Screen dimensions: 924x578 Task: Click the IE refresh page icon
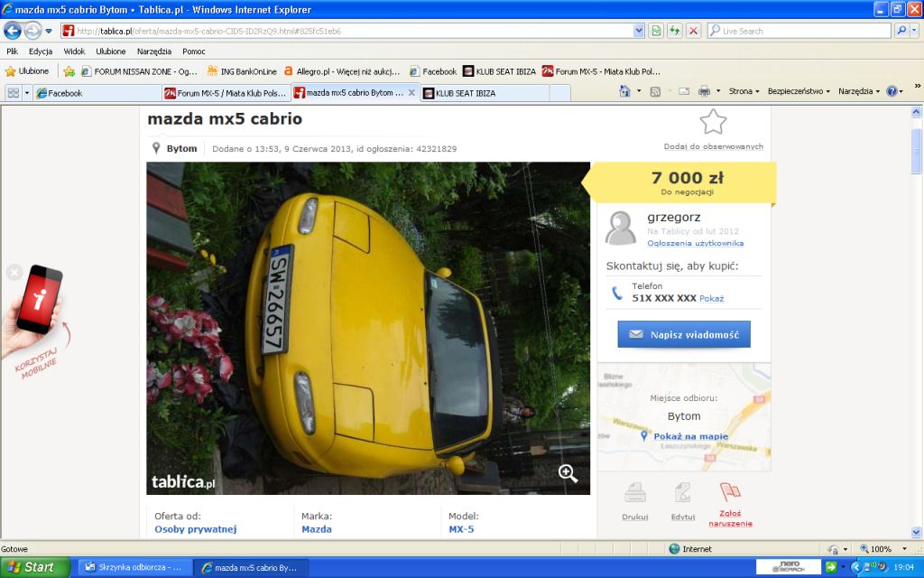(x=675, y=31)
